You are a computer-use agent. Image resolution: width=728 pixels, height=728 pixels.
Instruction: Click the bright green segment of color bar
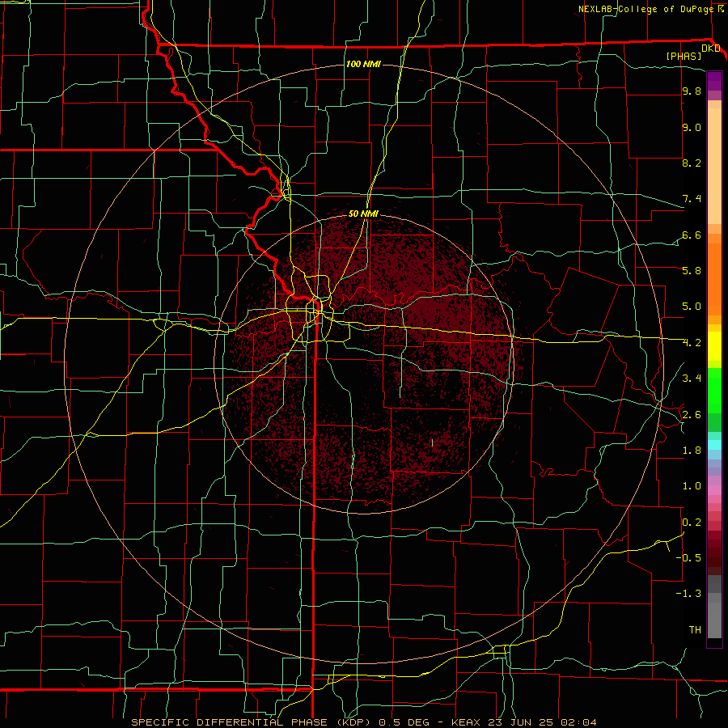click(x=714, y=391)
